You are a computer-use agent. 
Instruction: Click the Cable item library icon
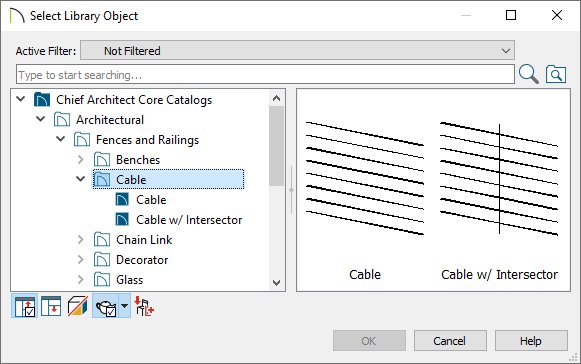tap(122, 200)
